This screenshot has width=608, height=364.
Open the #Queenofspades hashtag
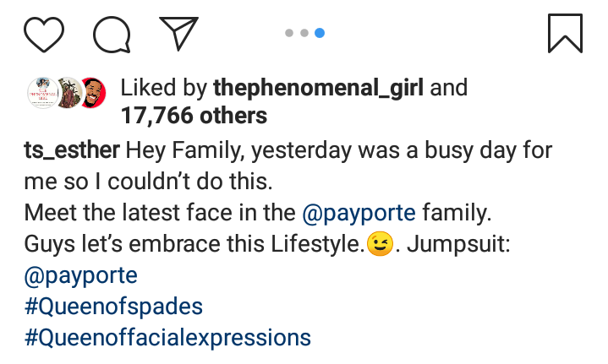coord(113,307)
